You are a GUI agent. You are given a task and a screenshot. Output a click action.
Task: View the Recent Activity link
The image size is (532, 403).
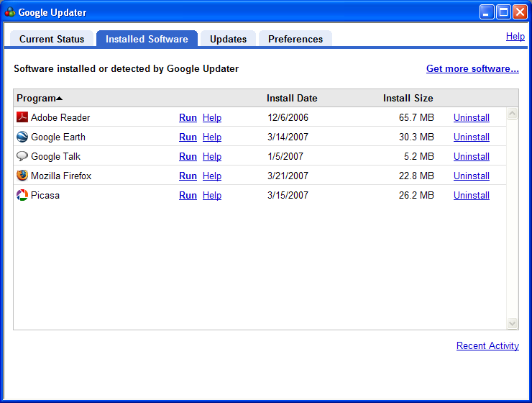pos(487,345)
